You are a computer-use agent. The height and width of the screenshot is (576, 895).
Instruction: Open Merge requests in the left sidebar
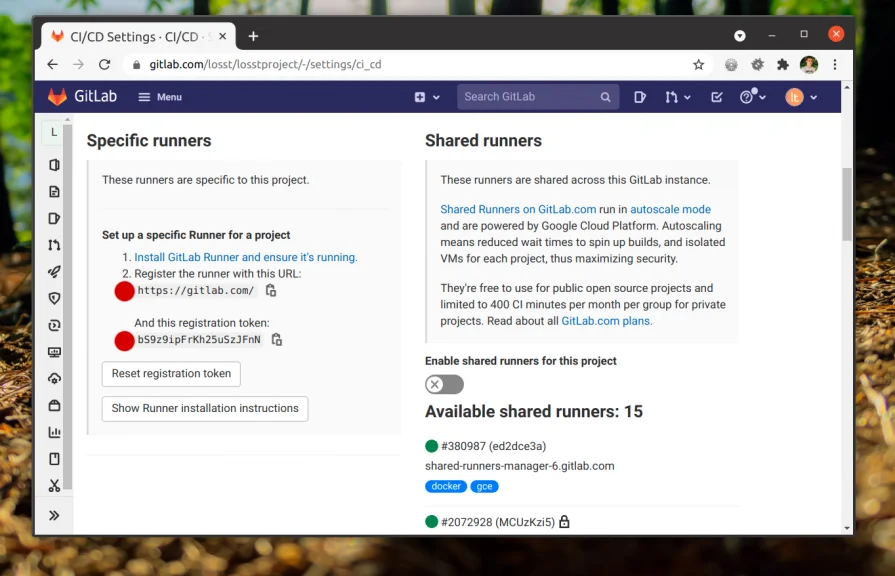[x=54, y=245]
